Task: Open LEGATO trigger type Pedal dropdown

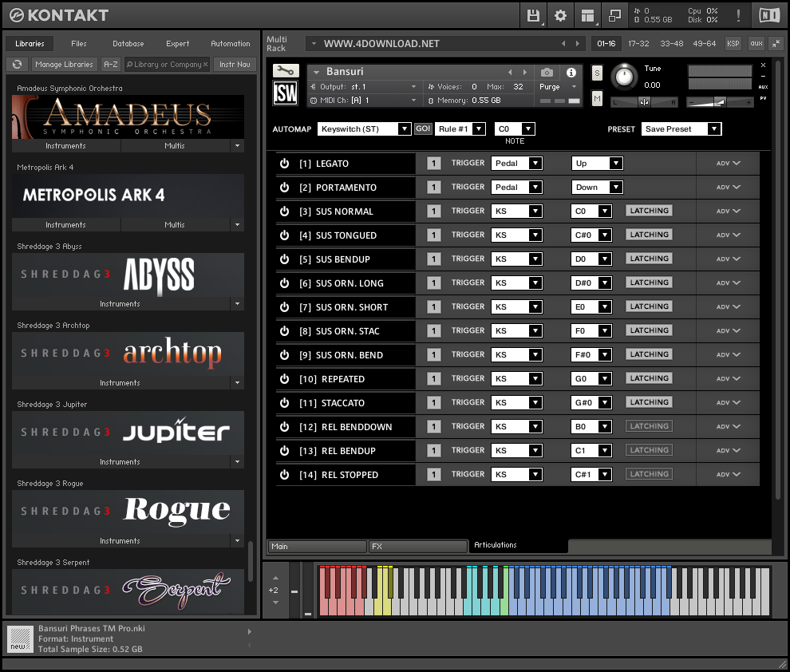Action: [x=516, y=164]
